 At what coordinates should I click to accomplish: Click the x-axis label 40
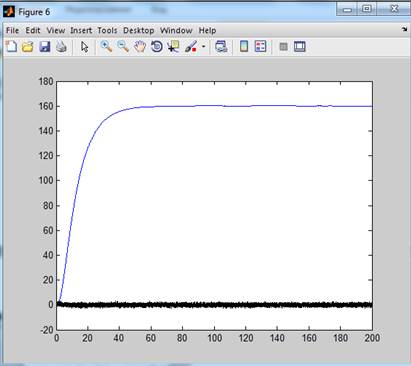(119, 338)
